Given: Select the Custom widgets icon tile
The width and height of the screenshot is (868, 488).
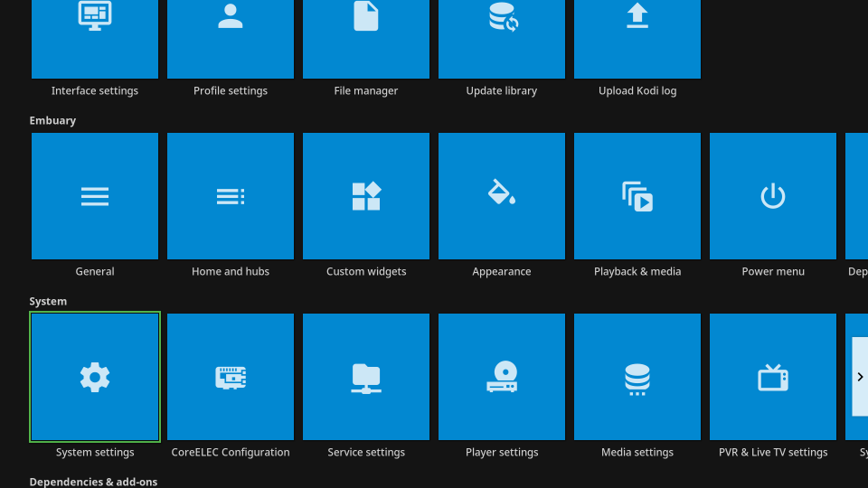Looking at the screenshot, I should click(x=366, y=196).
